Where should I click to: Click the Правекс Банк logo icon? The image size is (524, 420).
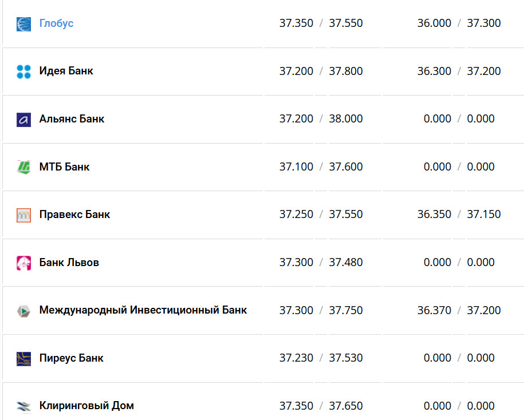(23, 215)
